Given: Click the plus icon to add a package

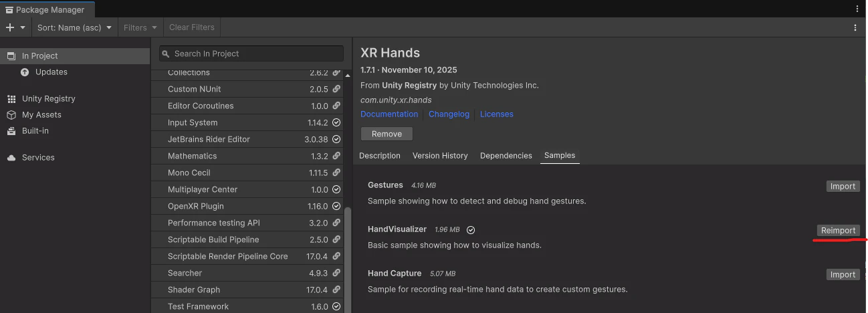Looking at the screenshot, I should (10, 27).
